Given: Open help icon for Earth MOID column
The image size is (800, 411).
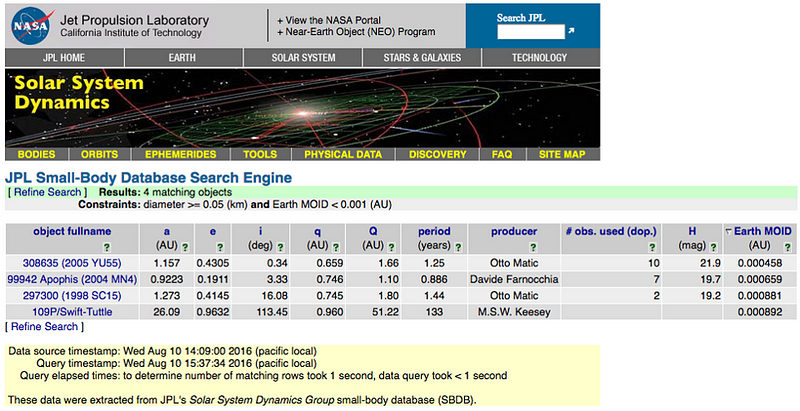Looking at the screenshot, I should (x=787, y=247).
